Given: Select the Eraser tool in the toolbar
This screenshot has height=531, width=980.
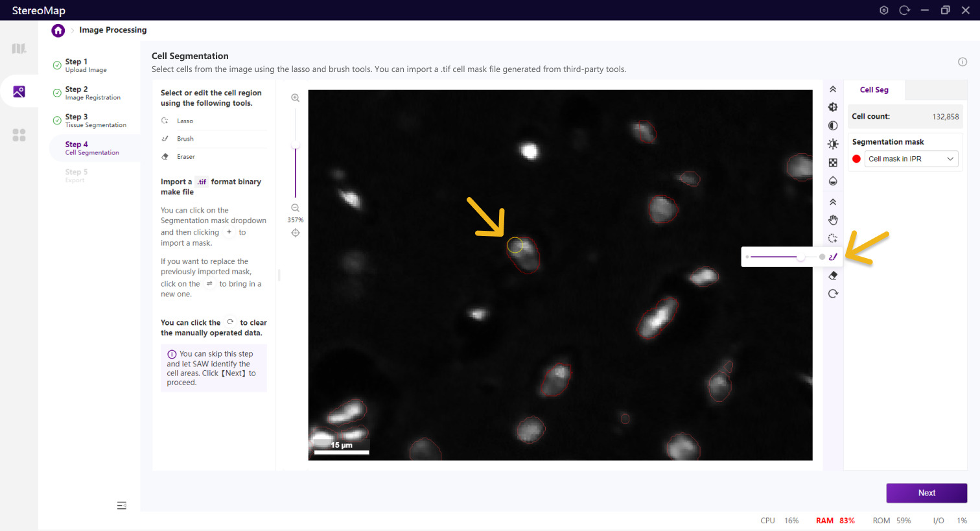Looking at the screenshot, I should [833, 276].
